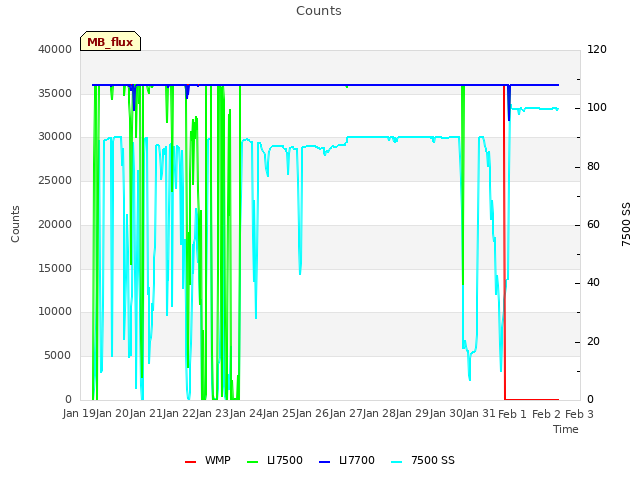Click the 100 tick on right axis
Screen dimensions: 640x480
pos(597,108)
